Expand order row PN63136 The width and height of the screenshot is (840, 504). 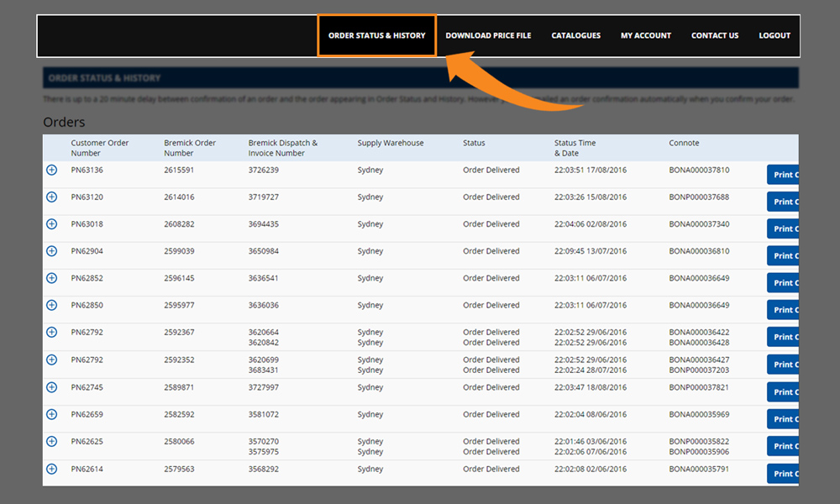[51, 171]
